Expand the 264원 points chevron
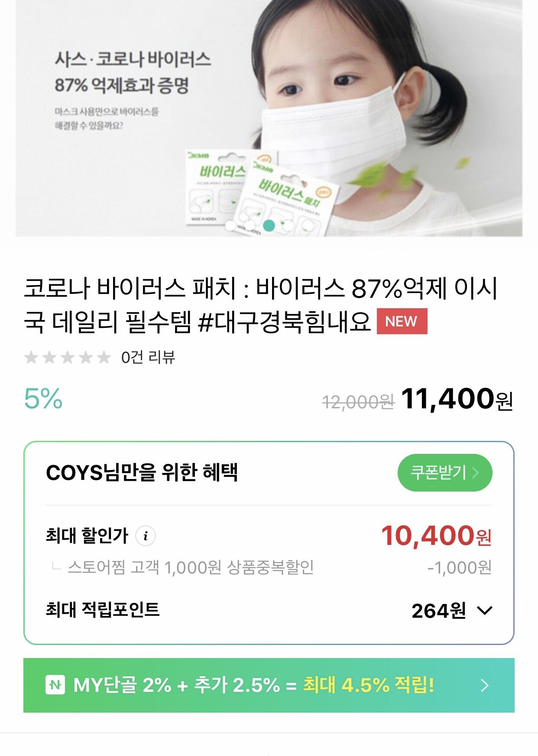The image size is (538, 756). 484,611
